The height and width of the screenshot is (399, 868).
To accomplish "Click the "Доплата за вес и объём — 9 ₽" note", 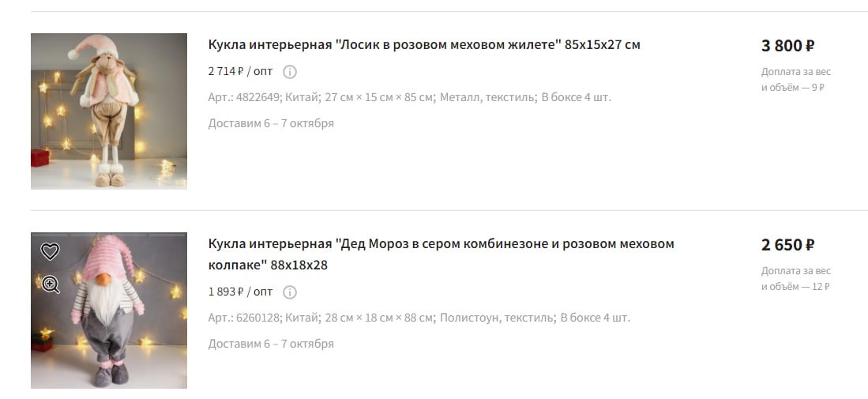I will coord(795,79).
